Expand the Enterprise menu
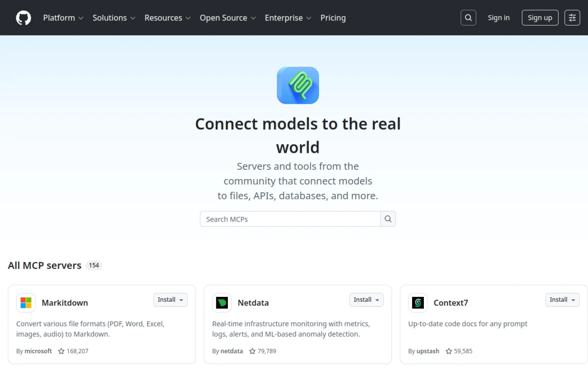 [x=288, y=18]
